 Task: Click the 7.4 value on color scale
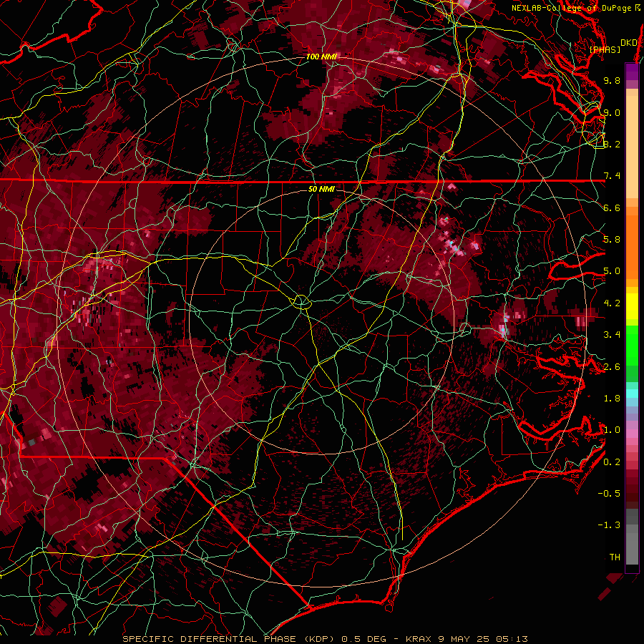tap(612, 176)
